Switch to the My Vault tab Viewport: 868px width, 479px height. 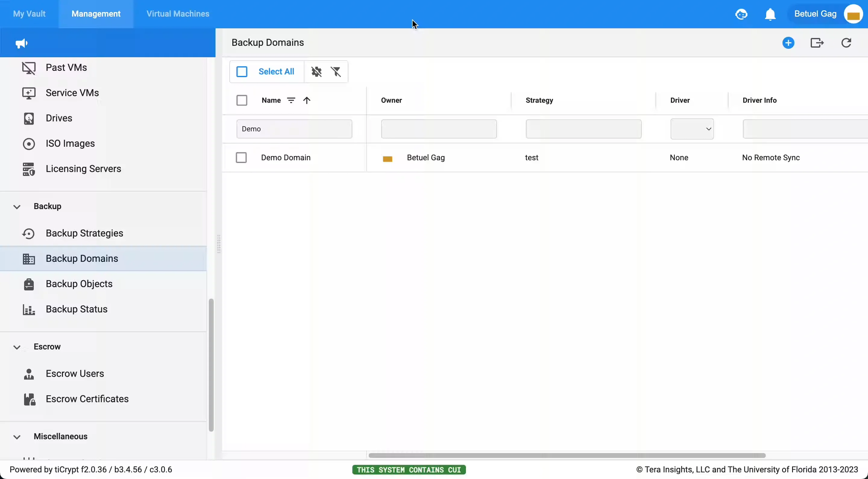[29, 14]
